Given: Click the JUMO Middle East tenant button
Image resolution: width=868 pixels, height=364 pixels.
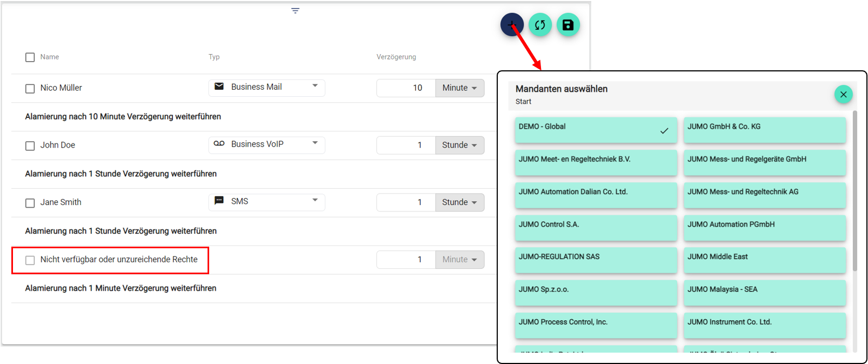Looking at the screenshot, I should [764, 260].
